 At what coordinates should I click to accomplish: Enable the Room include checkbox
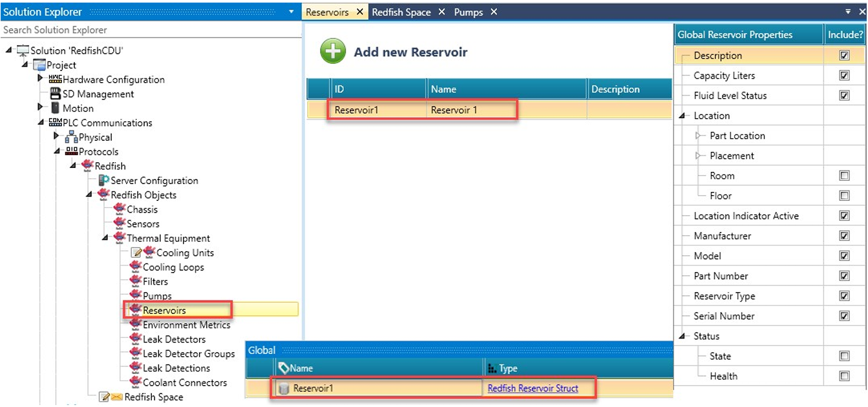point(844,176)
